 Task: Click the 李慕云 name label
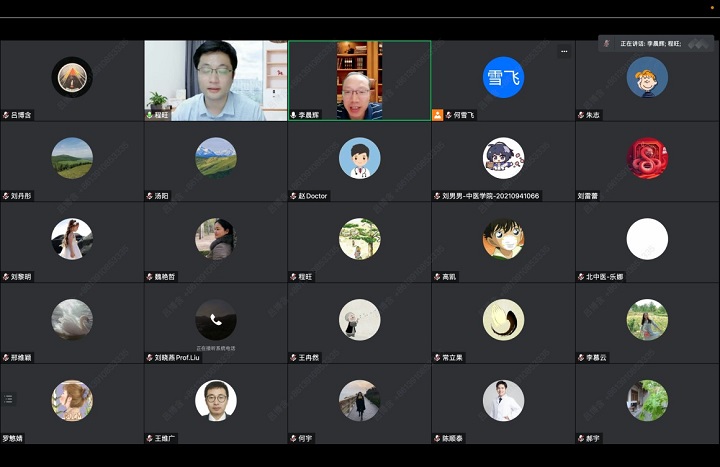597,357
